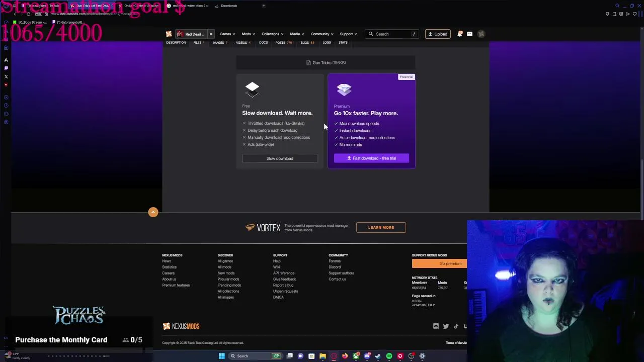Click the TikTok icon in page footer

pyautogui.click(x=456, y=326)
